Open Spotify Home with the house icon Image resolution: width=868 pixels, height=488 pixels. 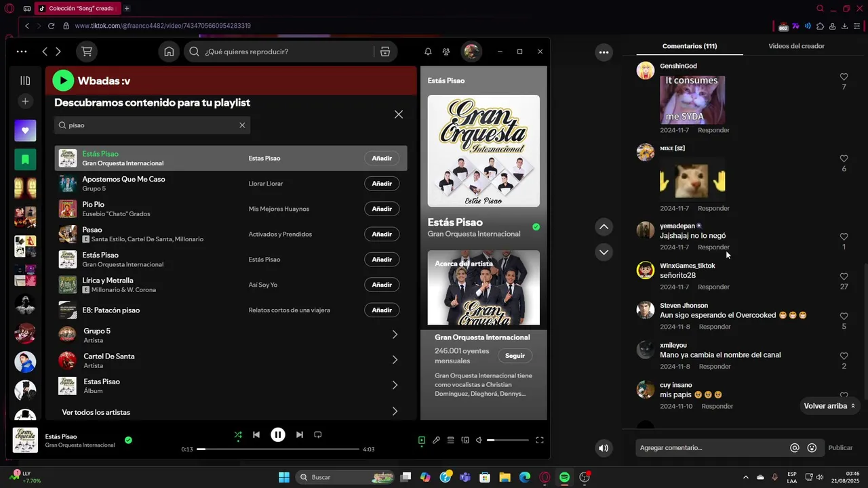(x=169, y=52)
